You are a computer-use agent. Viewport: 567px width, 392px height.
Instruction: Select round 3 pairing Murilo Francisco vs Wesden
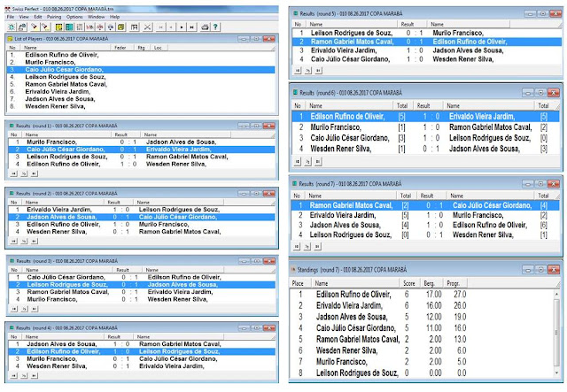pyautogui.click(x=142, y=299)
